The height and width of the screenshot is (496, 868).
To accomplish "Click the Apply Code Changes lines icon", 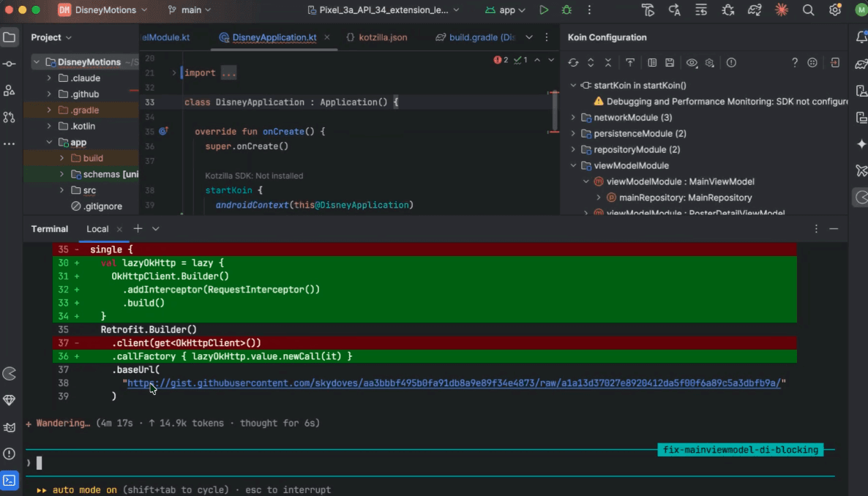I will pyautogui.click(x=701, y=10).
